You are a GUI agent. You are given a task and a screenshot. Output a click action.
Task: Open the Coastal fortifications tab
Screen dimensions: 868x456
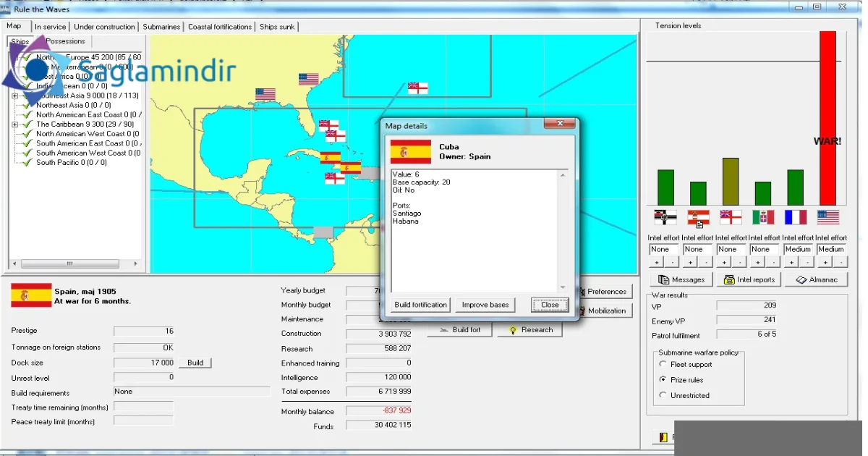click(220, 27)
